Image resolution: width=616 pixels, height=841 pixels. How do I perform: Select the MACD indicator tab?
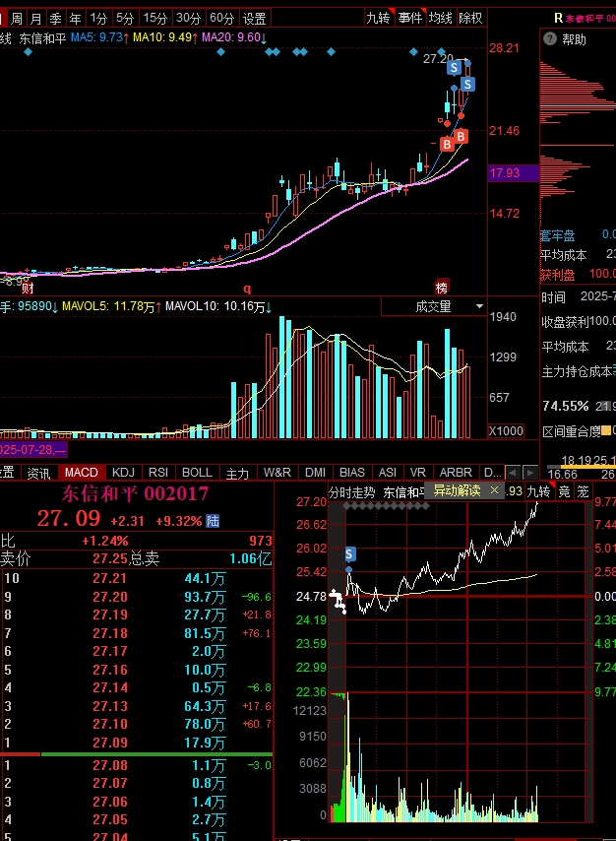click(x=82, y=473)
